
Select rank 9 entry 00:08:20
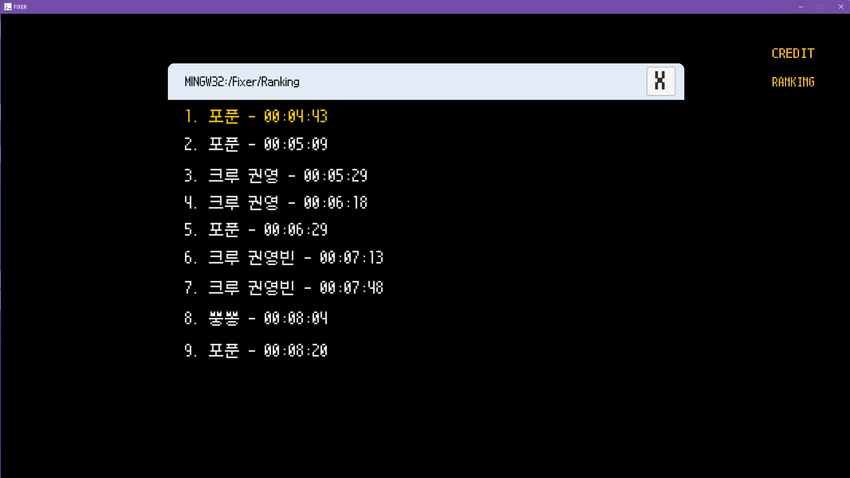(x=256, y=351)
